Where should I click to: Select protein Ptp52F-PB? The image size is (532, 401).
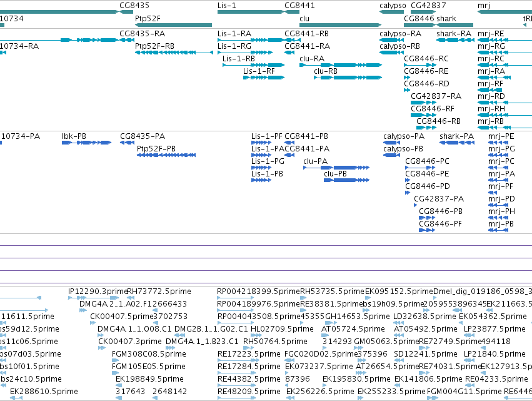156,149
